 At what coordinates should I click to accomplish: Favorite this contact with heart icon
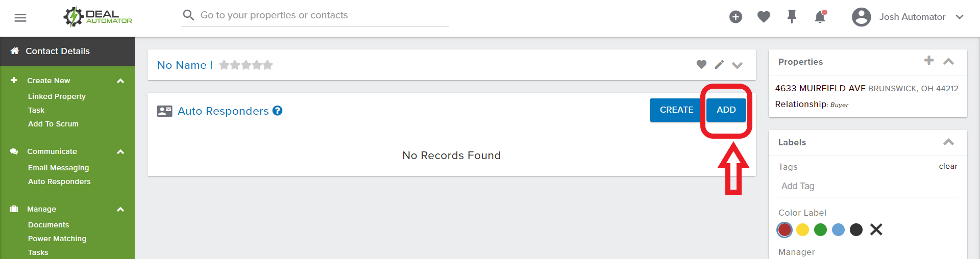pos(701,65)
